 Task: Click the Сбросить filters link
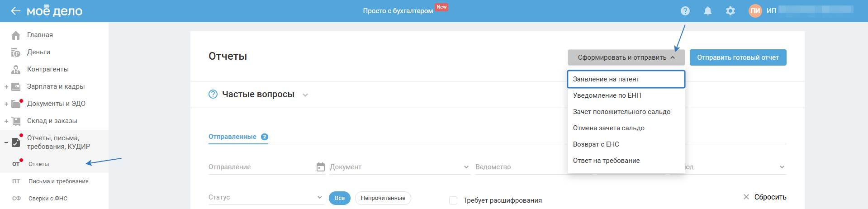tap(765, 197)
